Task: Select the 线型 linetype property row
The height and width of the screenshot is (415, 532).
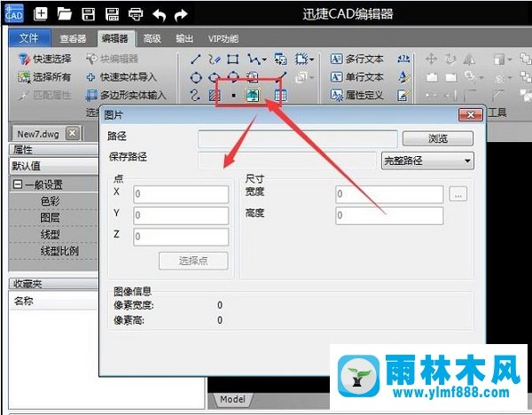Action: point(53,234)
